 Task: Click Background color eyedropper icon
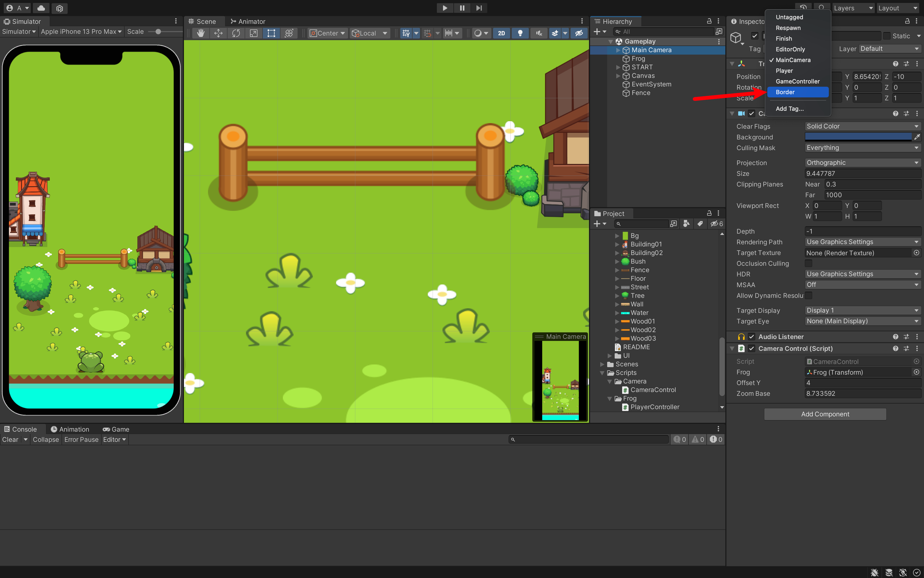(x=917, y=137)
